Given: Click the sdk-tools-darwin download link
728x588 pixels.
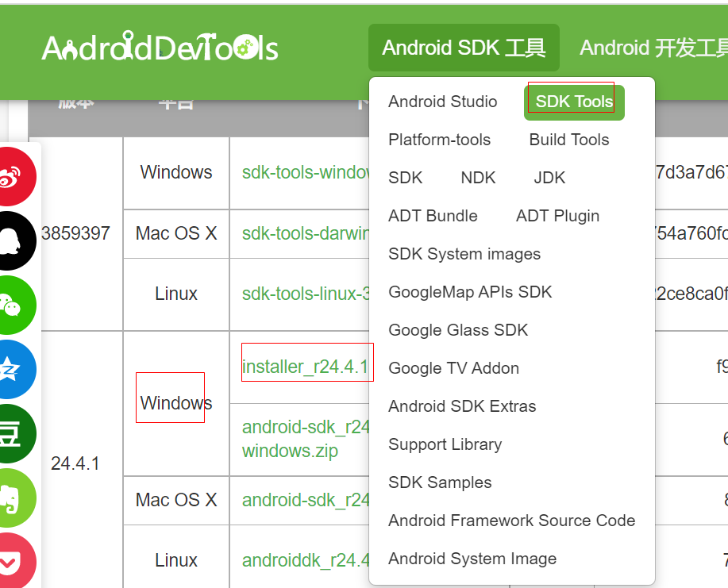Looking at the screenshot, I should click(x=306, y=233).
